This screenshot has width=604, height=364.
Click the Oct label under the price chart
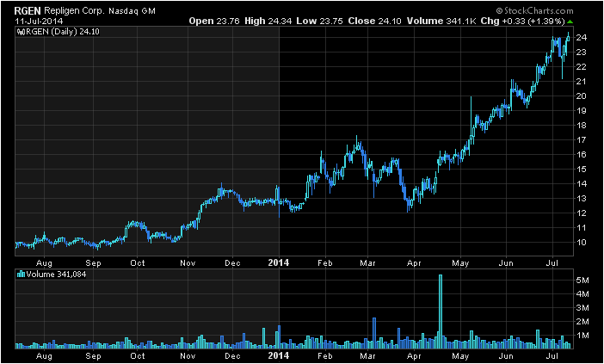click(x=138, y=263)
